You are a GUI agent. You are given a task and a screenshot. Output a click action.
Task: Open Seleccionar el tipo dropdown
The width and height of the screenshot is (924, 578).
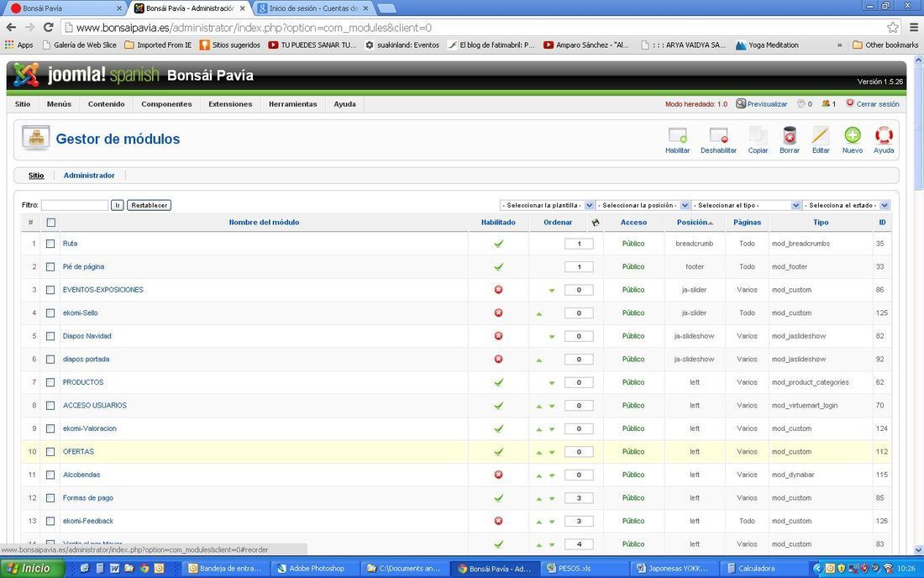pyautogui.click(x=746, y=205)
